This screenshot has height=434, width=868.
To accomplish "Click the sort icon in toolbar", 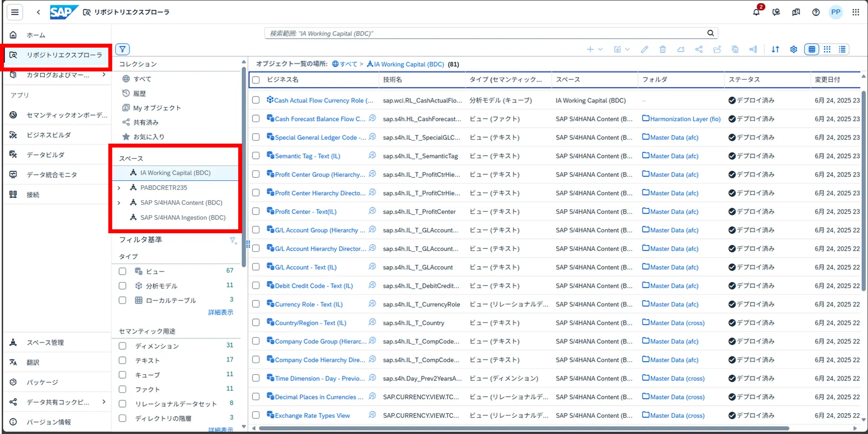I will coord(775,49).
